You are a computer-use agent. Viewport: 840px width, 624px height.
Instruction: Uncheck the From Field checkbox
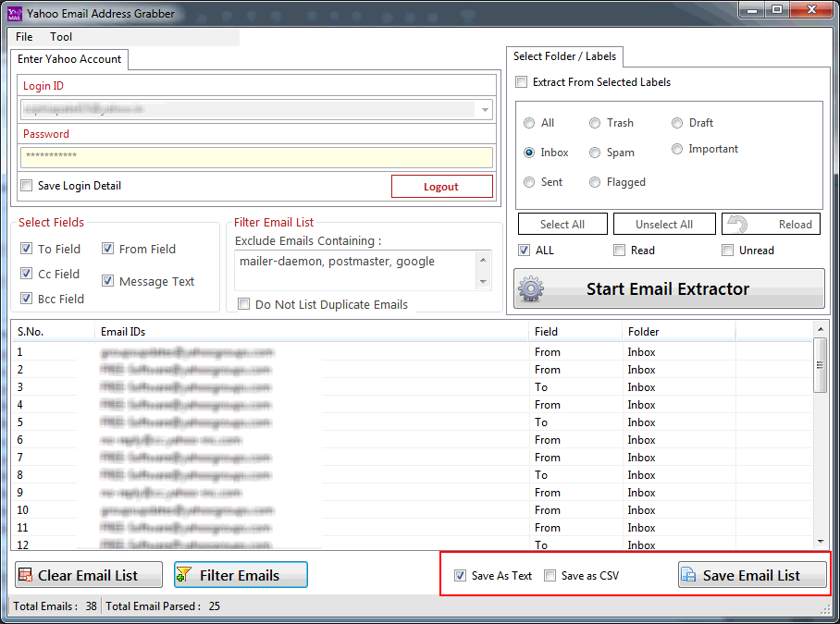click(x=107, y=249)
